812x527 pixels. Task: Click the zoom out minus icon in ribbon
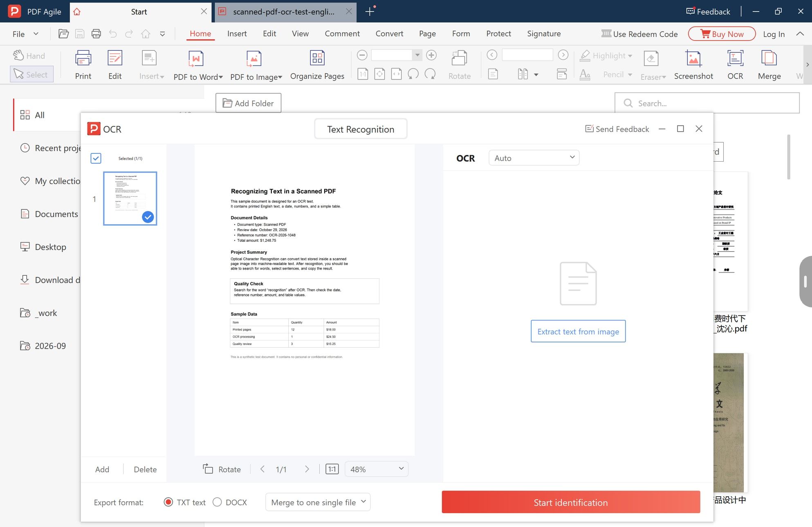click(x=362, y=55)
